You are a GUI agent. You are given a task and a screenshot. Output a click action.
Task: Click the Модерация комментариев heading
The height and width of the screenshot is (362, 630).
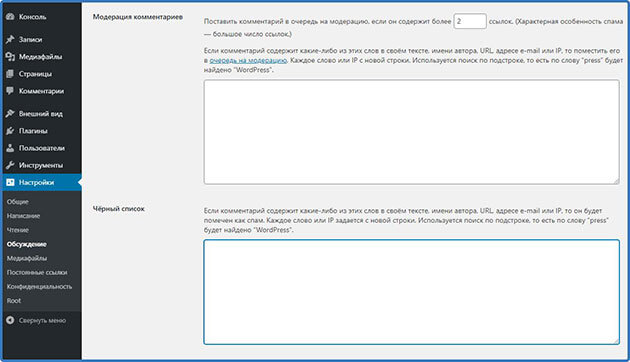138,17
